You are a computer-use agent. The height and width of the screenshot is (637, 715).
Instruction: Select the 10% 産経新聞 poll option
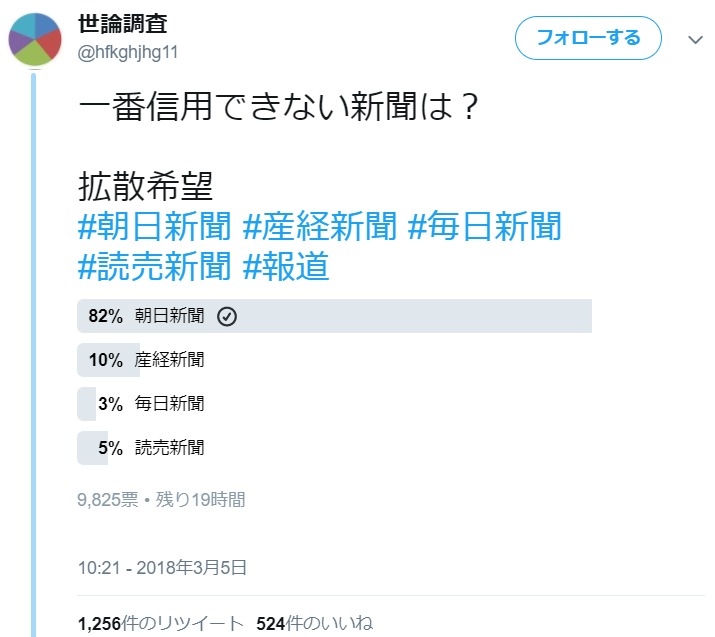click(x=146, y=360)
